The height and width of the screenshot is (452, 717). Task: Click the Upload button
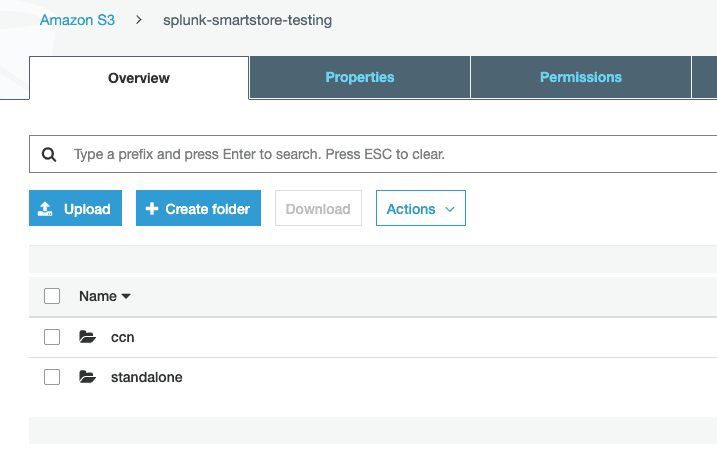click(75, 208)
